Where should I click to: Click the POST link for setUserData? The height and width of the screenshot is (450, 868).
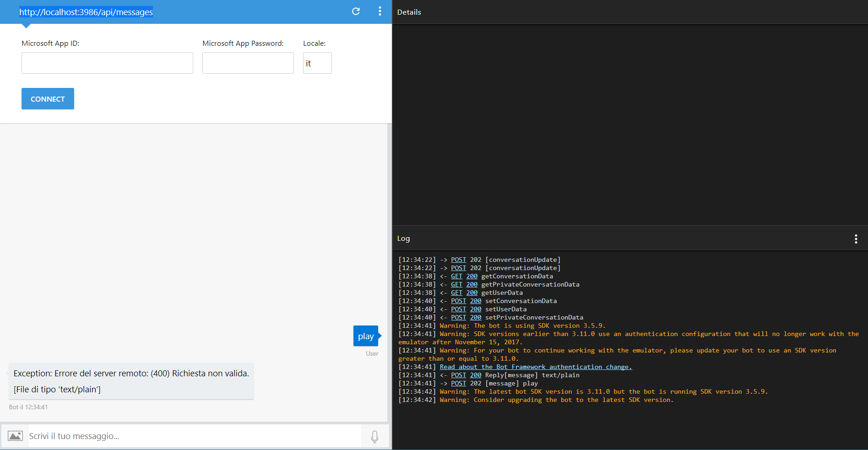tap(458, 309)
